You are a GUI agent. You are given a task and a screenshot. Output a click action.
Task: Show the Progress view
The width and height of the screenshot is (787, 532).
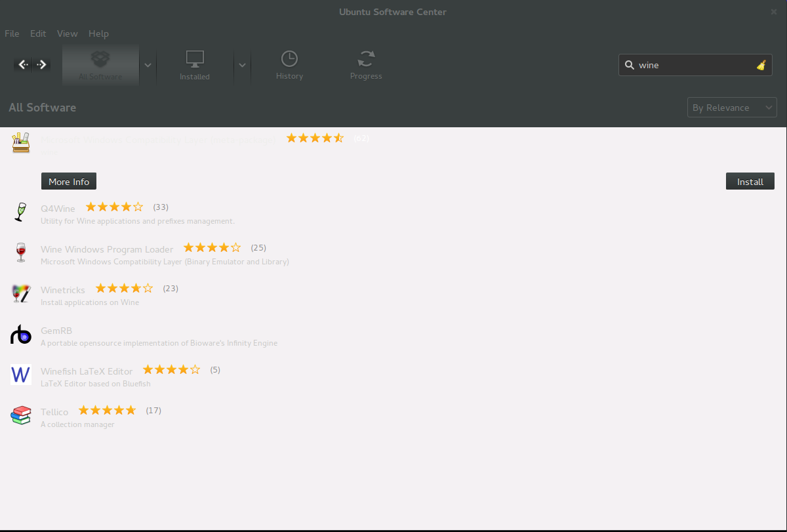tap(366, 65)
